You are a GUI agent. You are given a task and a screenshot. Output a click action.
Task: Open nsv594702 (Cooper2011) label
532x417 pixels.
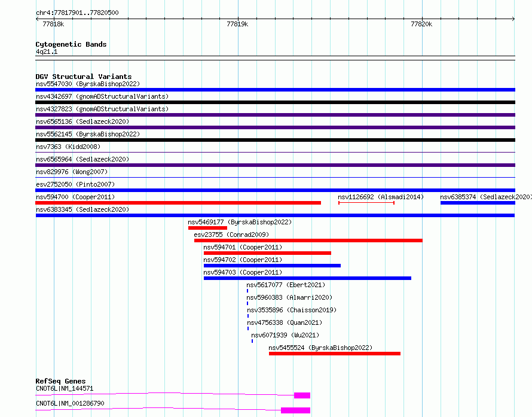(x=243, y=260)
